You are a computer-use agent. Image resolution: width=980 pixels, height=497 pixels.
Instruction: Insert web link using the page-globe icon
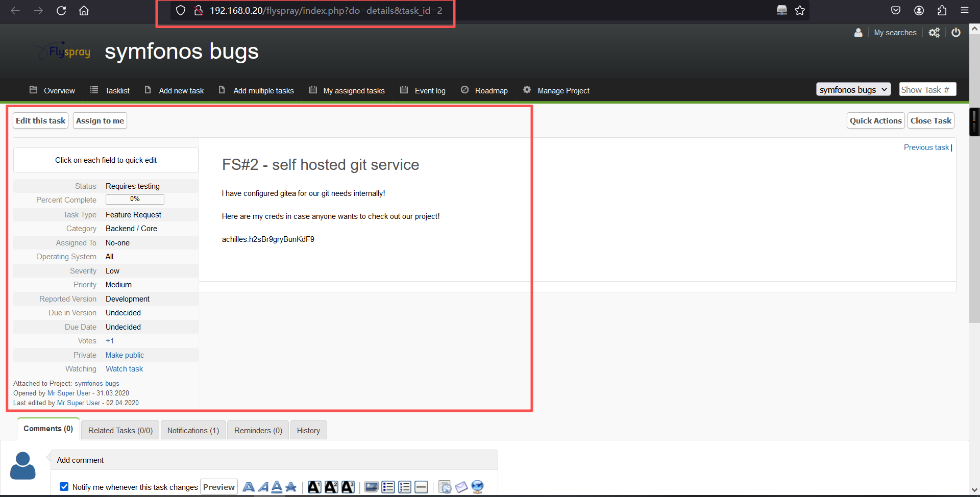pyautogui.click(x=445, y=487)
